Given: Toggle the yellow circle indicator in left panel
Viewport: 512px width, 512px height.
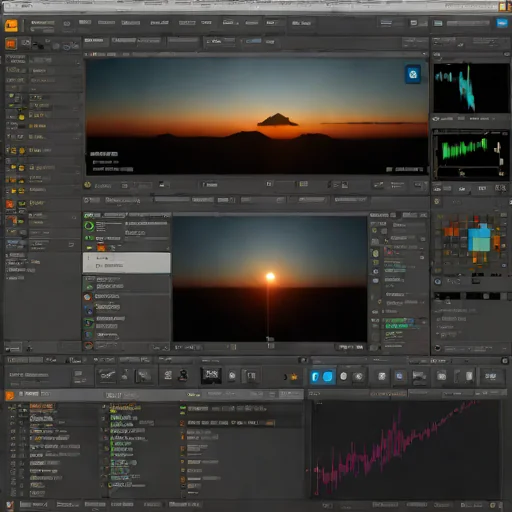Looking at the screenshot, I should [22, 117].
